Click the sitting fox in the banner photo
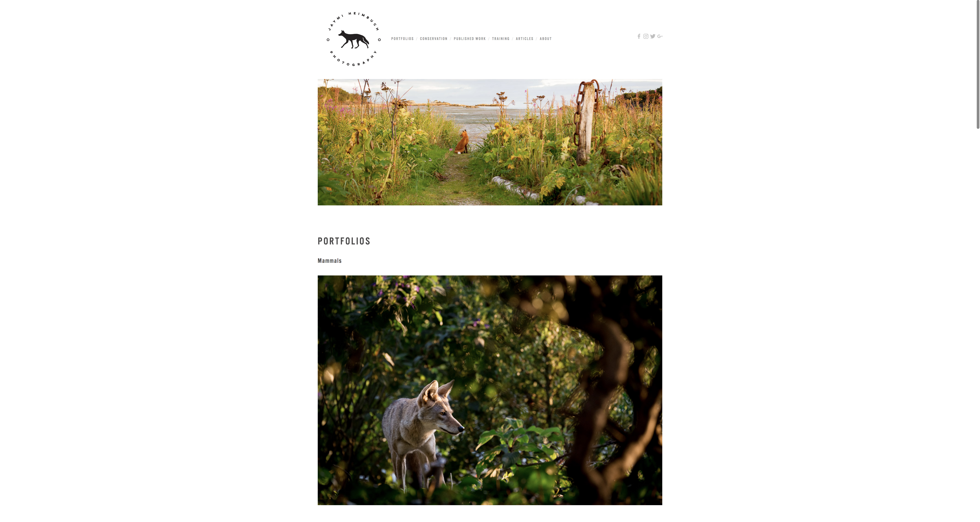 [462, 142]
